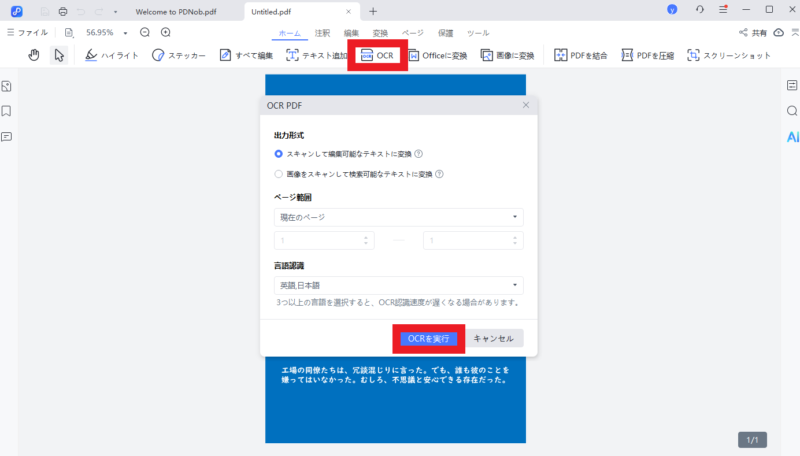Screen dimensions: 800x456
Task: Expand the ページ範囲 dropdown
Action: pos(398,217)
